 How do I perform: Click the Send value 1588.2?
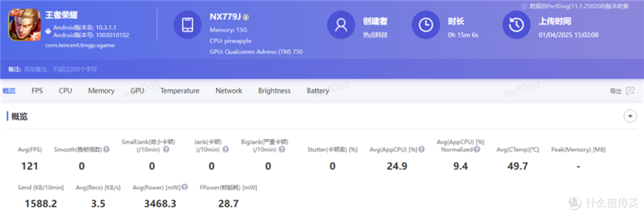click(x=41, y=203)
